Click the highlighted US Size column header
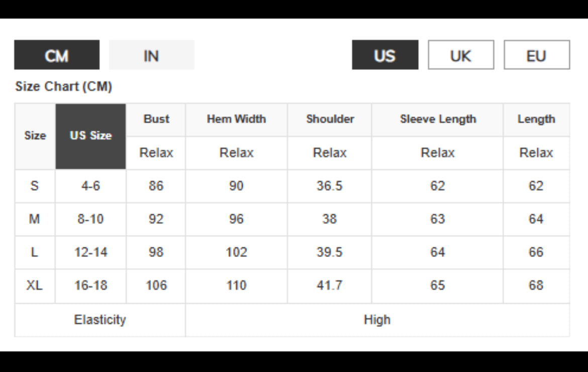 (90, 136)
